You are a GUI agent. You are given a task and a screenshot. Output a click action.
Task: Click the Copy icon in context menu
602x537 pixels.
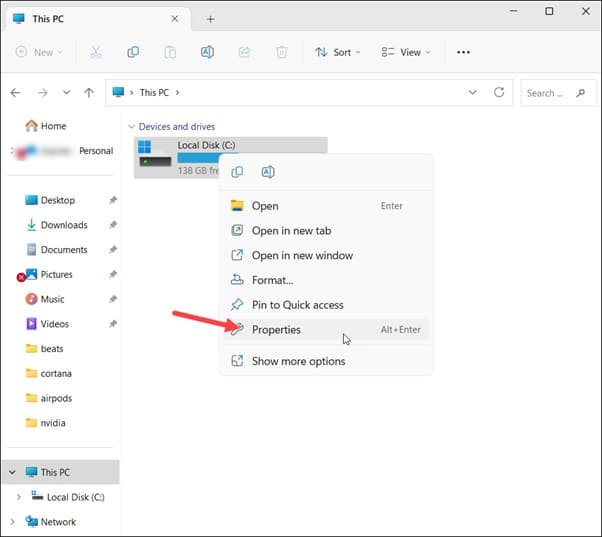pos(237,172)
